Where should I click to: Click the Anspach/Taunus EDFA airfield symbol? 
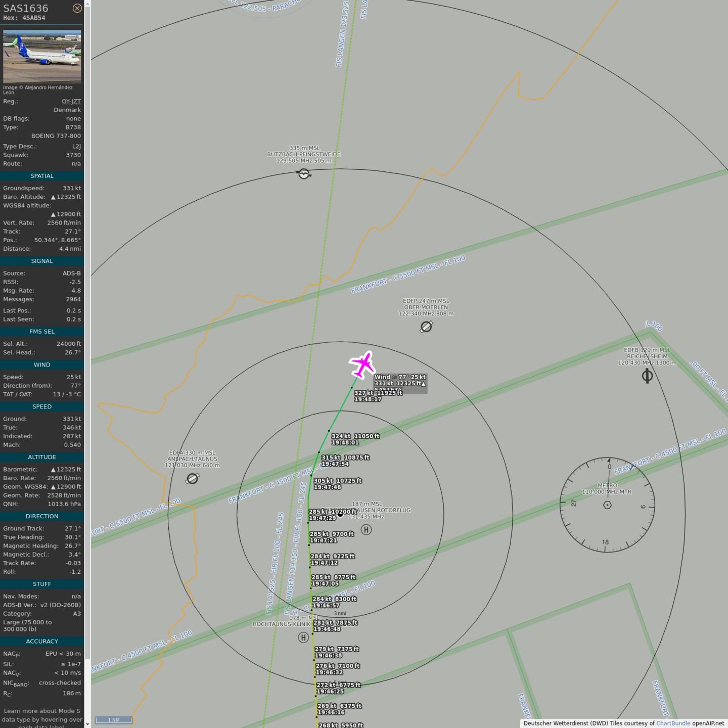[193, 478]
